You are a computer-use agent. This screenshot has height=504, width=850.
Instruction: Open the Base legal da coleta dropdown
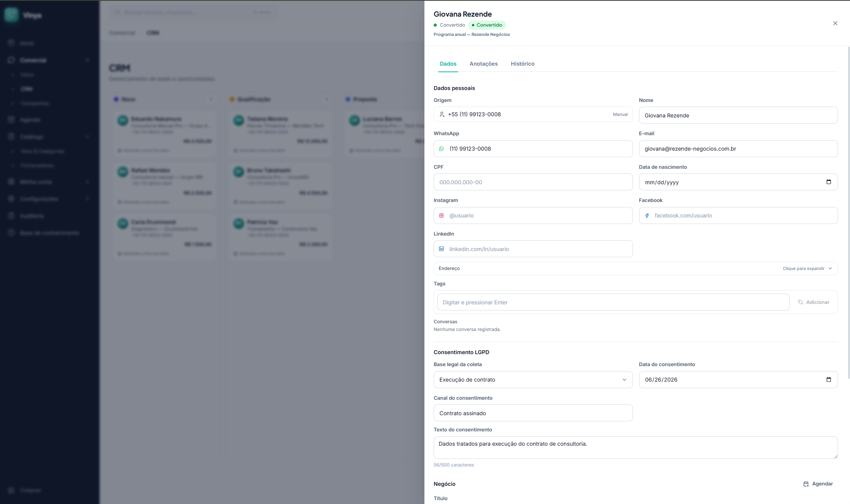[533, 380]
